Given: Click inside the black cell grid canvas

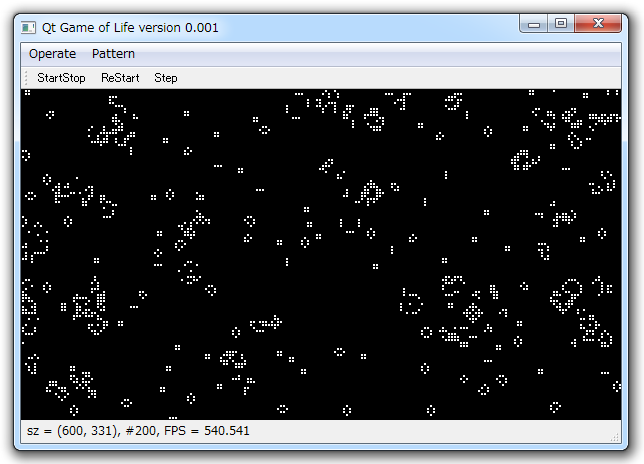Looking at the screenshot, I should pos(321,254).
